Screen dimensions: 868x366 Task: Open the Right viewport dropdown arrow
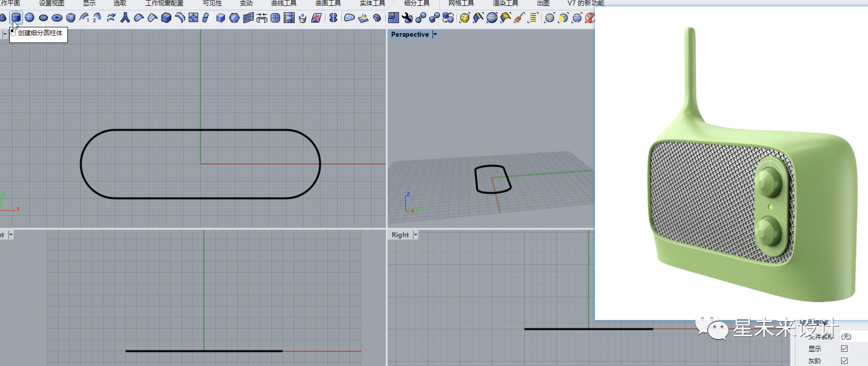pos(415,235)
